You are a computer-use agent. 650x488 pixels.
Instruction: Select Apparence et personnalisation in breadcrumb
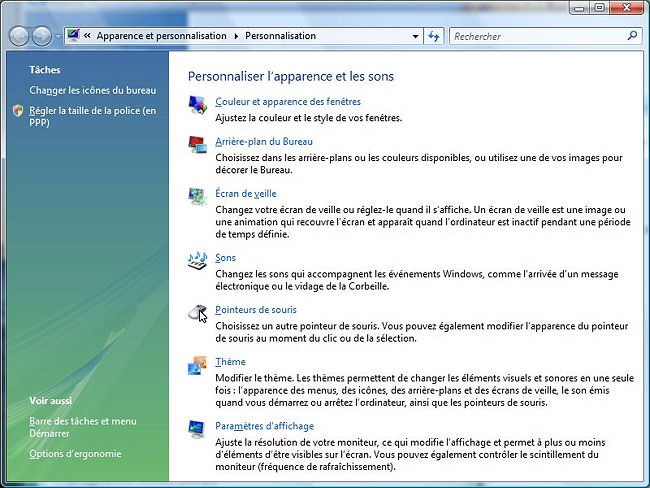click(x=161, y=36)
